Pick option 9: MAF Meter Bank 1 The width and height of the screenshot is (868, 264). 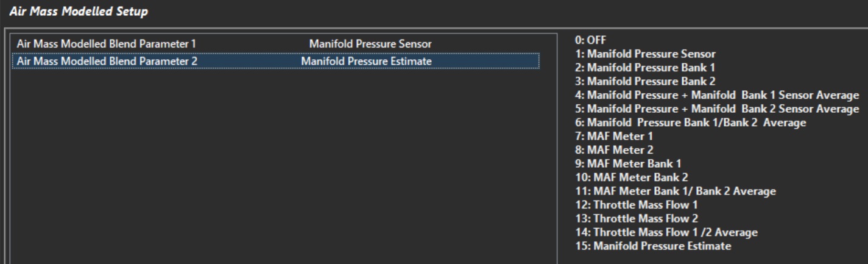(628, 163)
